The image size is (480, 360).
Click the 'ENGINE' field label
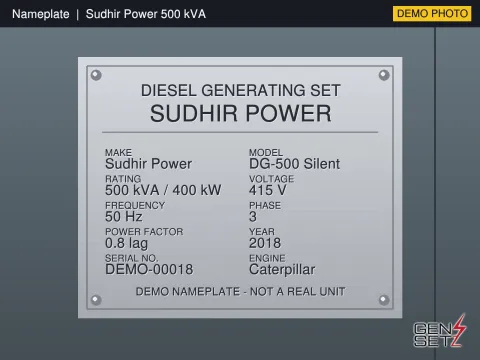[x=267, y=258]
